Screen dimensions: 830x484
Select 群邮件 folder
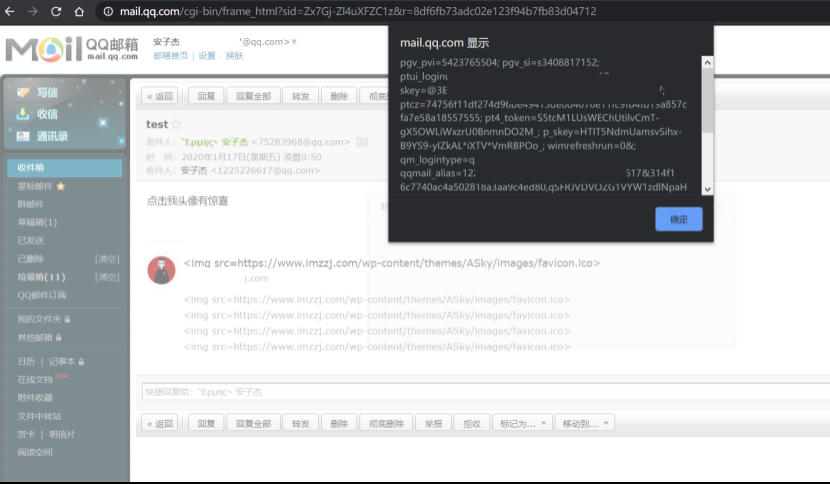coord(31,204)
